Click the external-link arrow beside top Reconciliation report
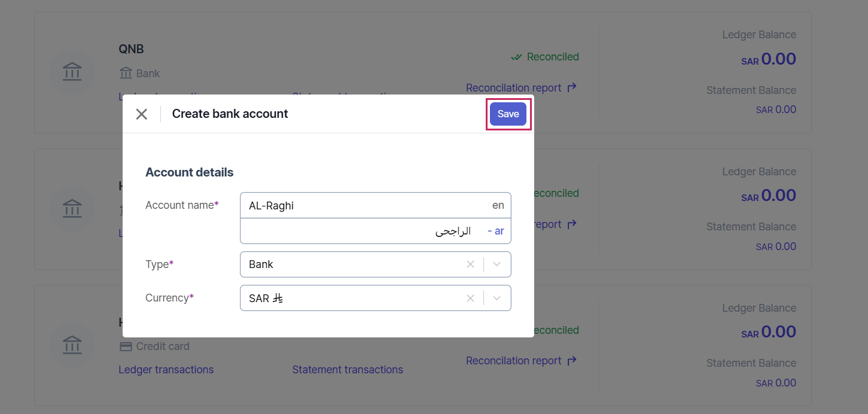Image resolution: width=868 pixels, height=414 pixels. 572,87
